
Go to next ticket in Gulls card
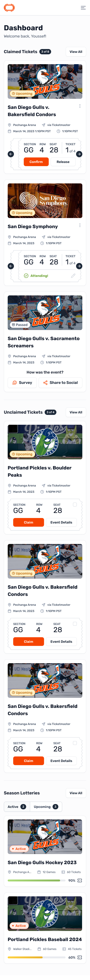click(x=79, y=154)
